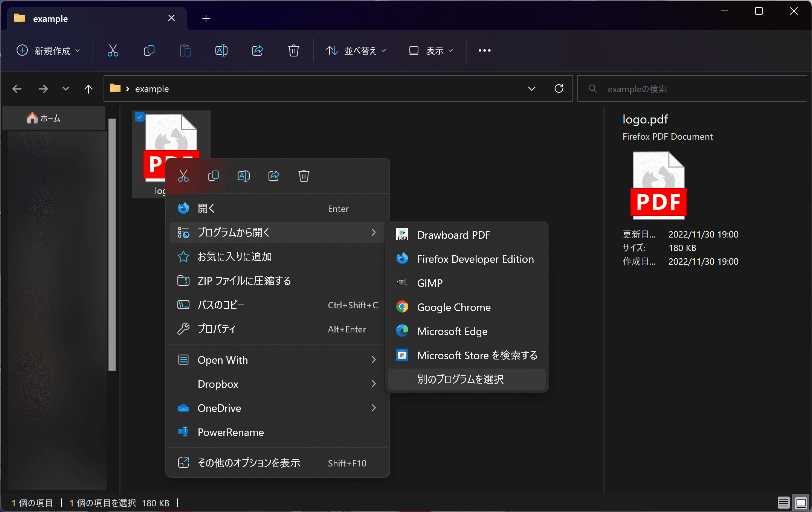
Task: Click the Paste icon in the top toolbar
Action: coord(185,50)
